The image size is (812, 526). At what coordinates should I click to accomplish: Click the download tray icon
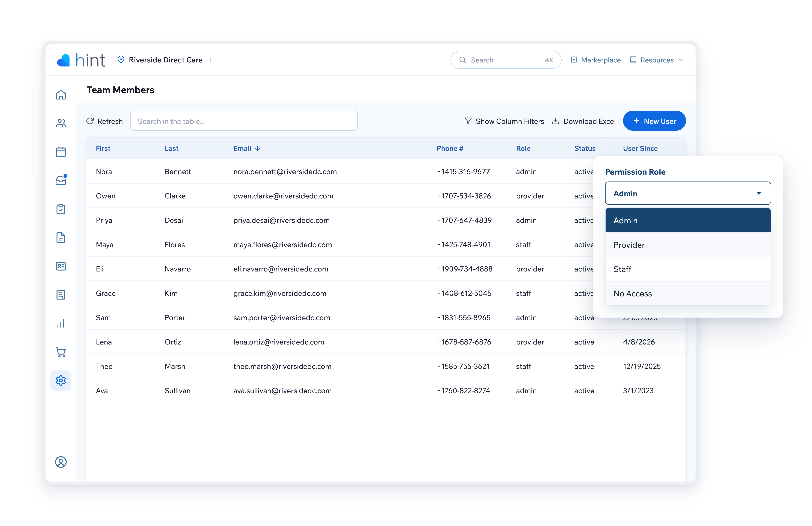point(555,121)
